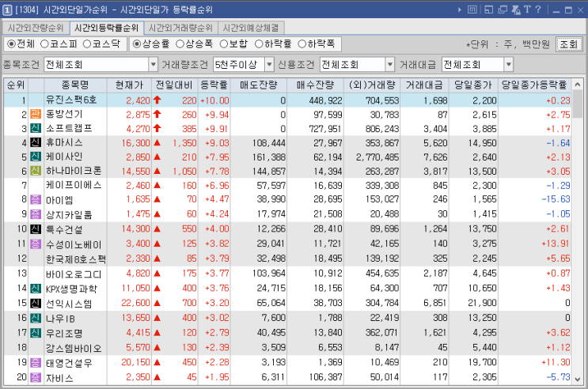Click the teal 신 badge beside KPX생명과학

(36, 288)
